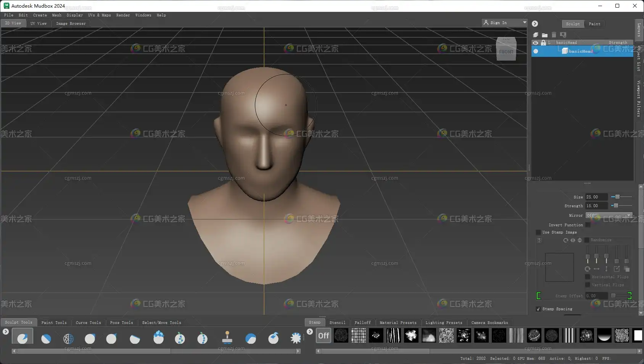Click the New Layer icon

[x=536, y=35]
